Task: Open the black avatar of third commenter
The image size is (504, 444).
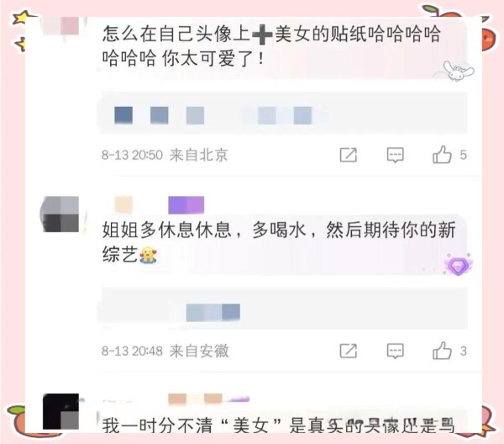Action: [60, 411]
